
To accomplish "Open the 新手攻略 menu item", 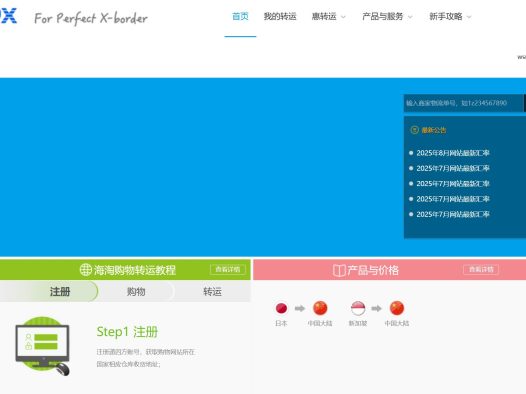I will 446,16.
